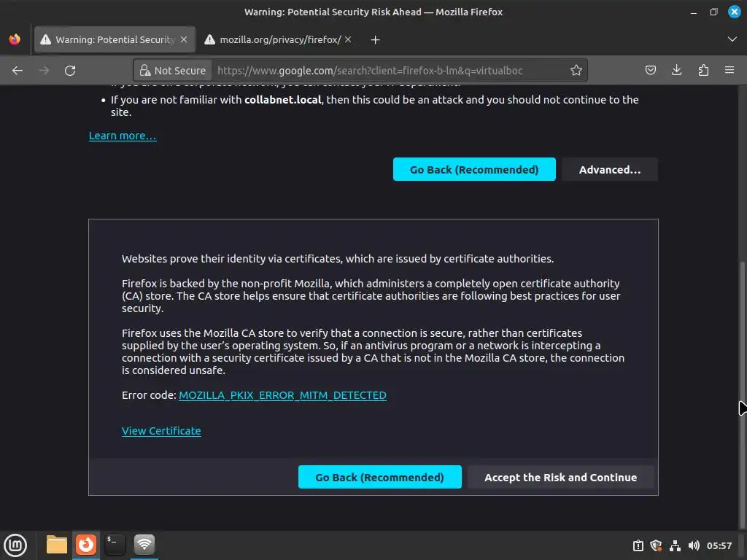Open the Linux Mint start menu
Viewport: 747px width, 560px height.
(15, 545)
